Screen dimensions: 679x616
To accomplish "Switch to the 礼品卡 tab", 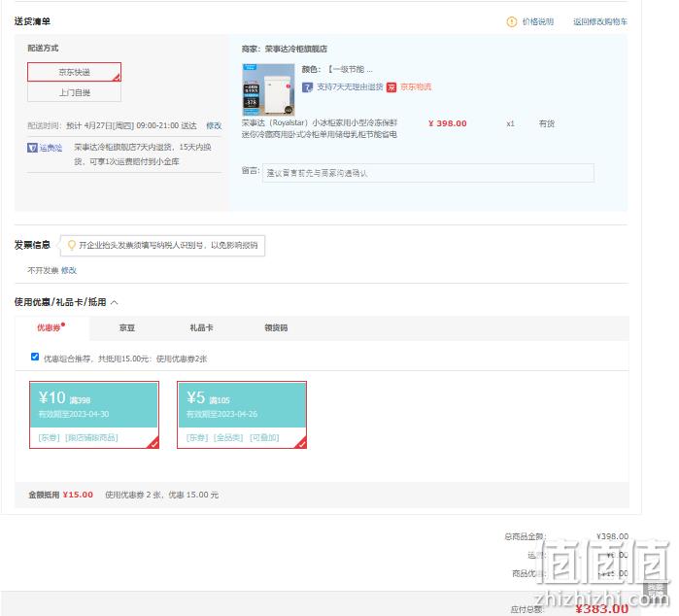I will [x=201, y=328].
